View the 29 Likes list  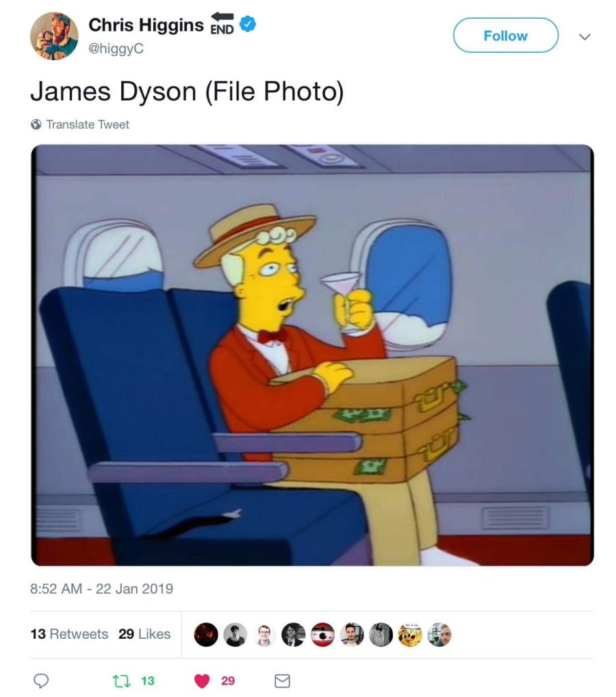144,634
